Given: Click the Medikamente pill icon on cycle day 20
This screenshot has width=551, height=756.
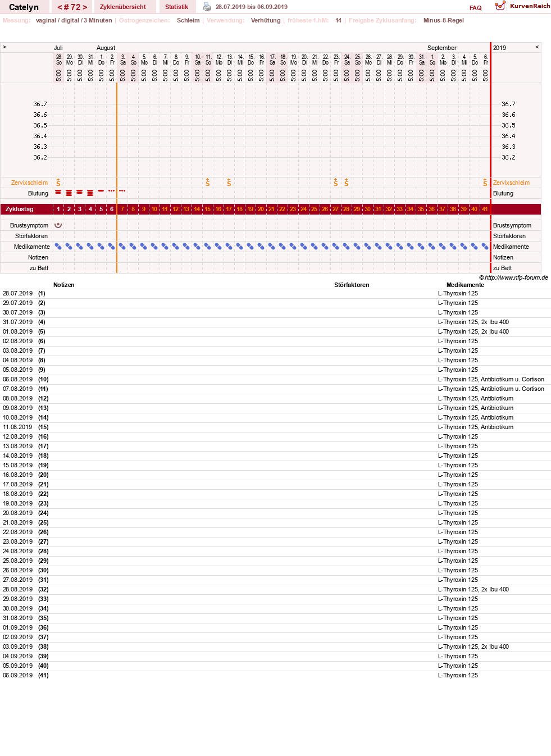Looking at the screenshot, I should [261, 247].
